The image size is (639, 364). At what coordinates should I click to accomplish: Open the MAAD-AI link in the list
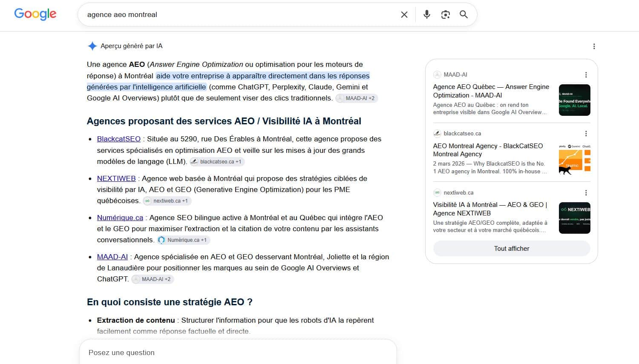pyautogui.click(x=112, y=257)
